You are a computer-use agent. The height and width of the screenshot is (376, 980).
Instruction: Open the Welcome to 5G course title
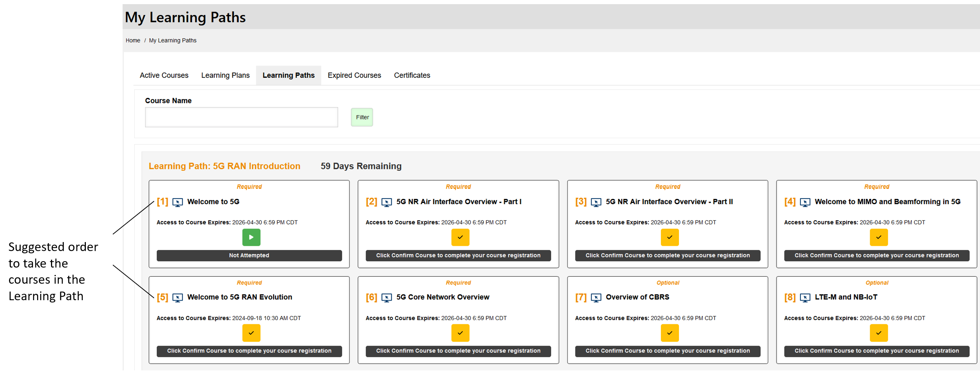pyautogui.click(x=213, y=202)
